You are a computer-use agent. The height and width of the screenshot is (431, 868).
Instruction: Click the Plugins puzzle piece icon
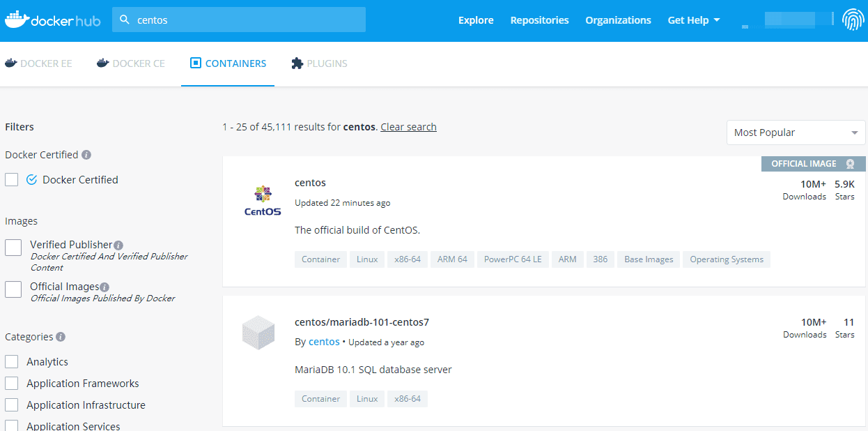pos(297,63)
